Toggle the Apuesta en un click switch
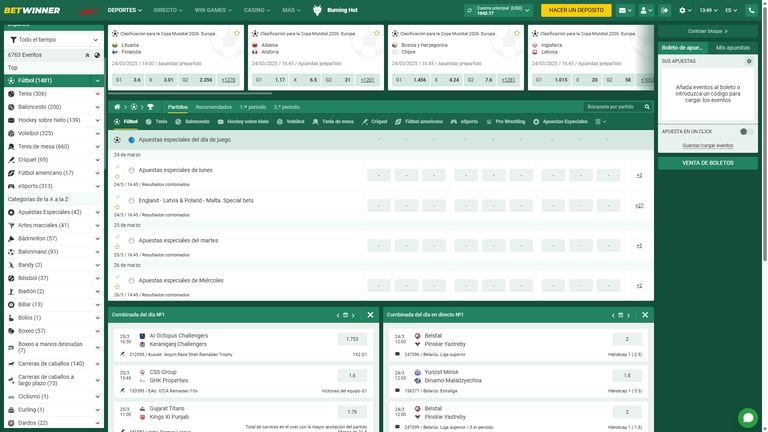 pos(746,132)
